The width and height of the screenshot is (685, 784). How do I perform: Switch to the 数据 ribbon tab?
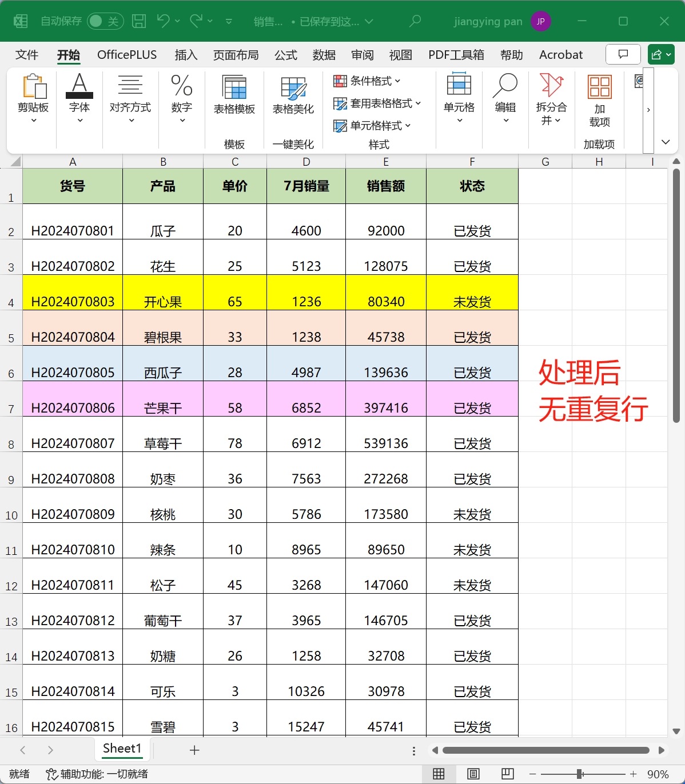[324, 54]
